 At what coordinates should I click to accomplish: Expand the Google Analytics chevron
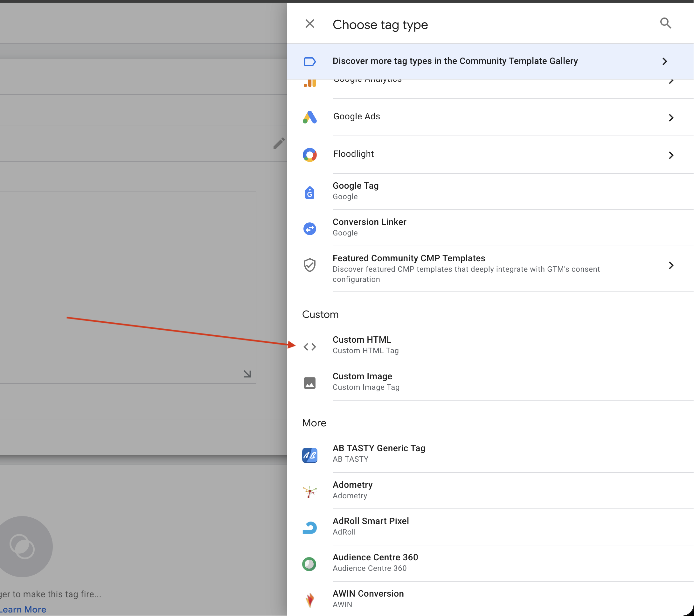coord(671,81)
